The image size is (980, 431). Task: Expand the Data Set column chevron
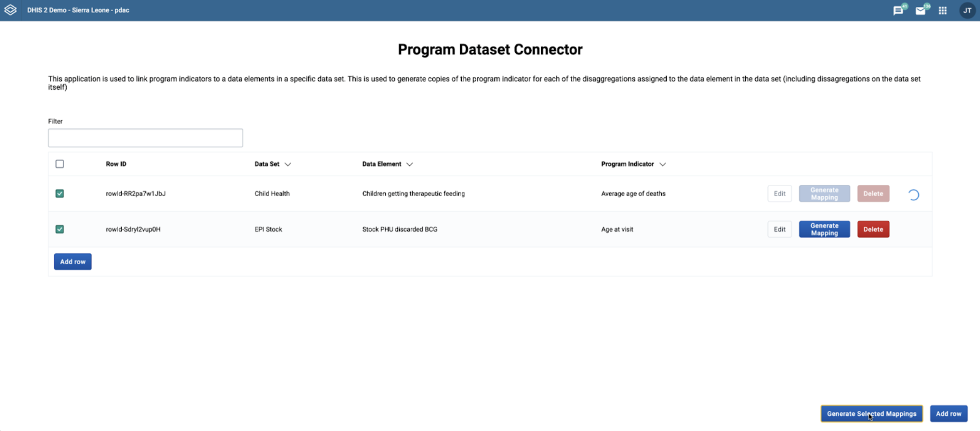pos(288,164)
